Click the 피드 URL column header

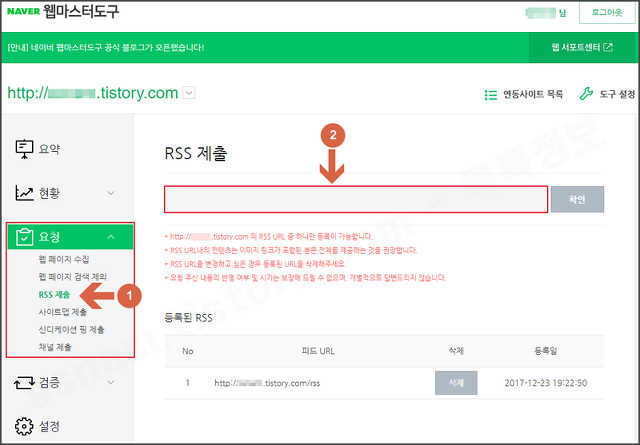point(318,351)
